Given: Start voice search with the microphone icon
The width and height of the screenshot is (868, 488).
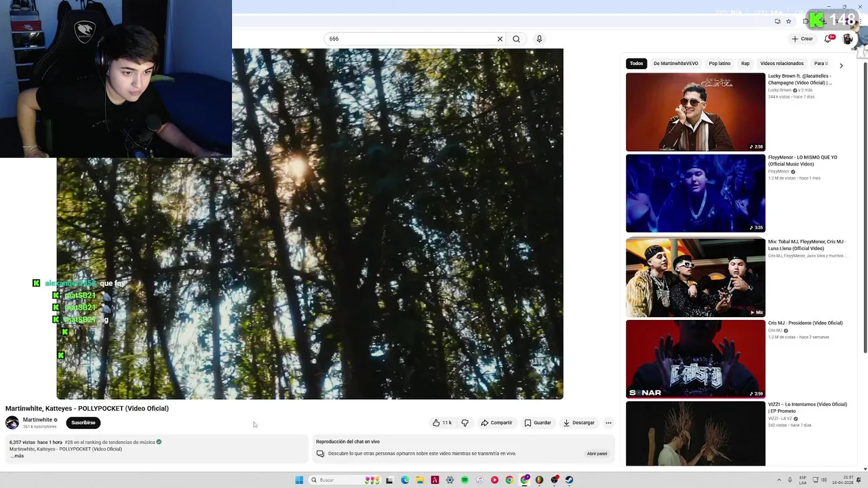Looking at the screenshot, I should (x=539, y=39).
